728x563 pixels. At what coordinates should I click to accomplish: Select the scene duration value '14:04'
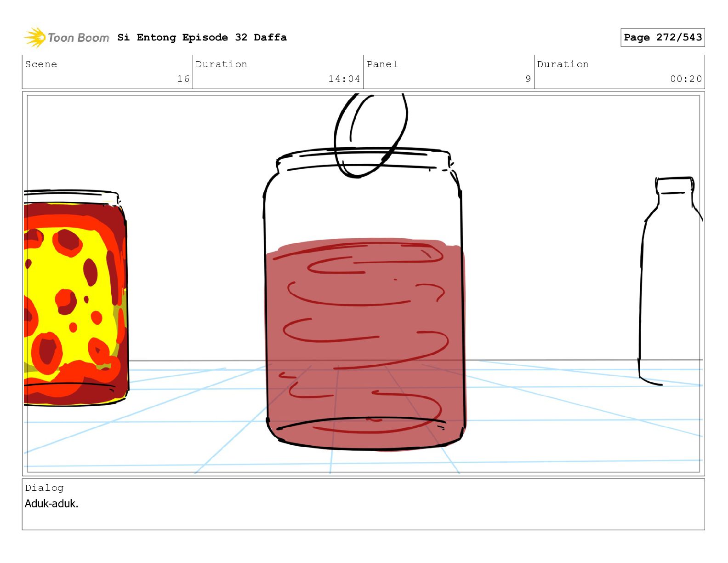pos(344,79)
